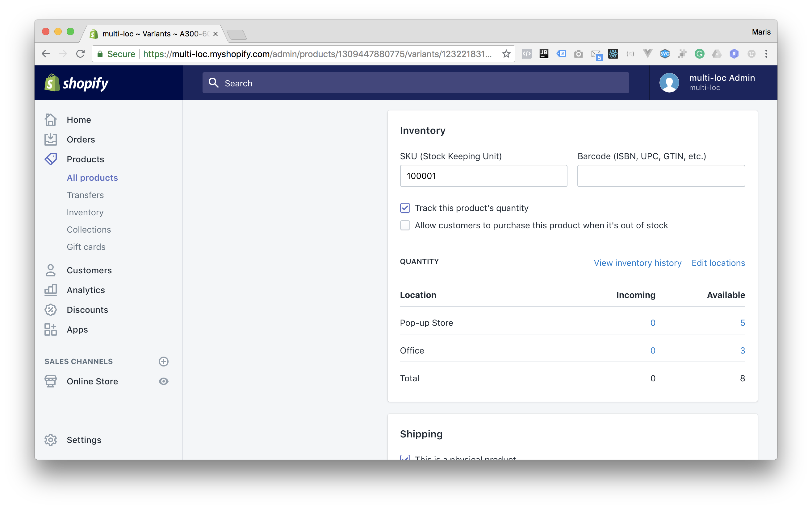View Online Store with eye icon
Screen dimensions: 812x509
tap(163, 381)
